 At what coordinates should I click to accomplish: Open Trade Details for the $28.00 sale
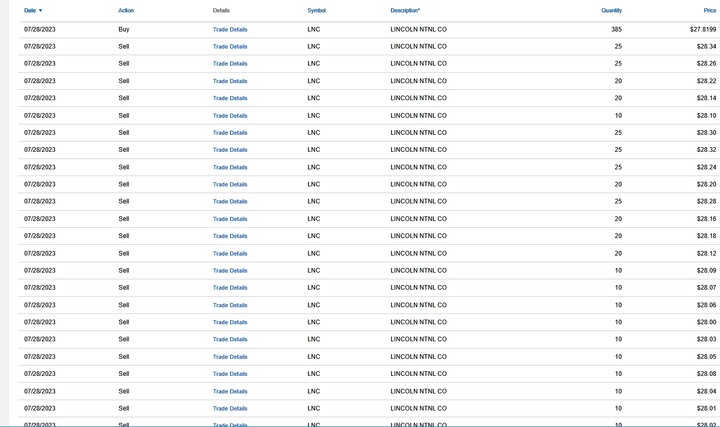[x=230, y=322]
